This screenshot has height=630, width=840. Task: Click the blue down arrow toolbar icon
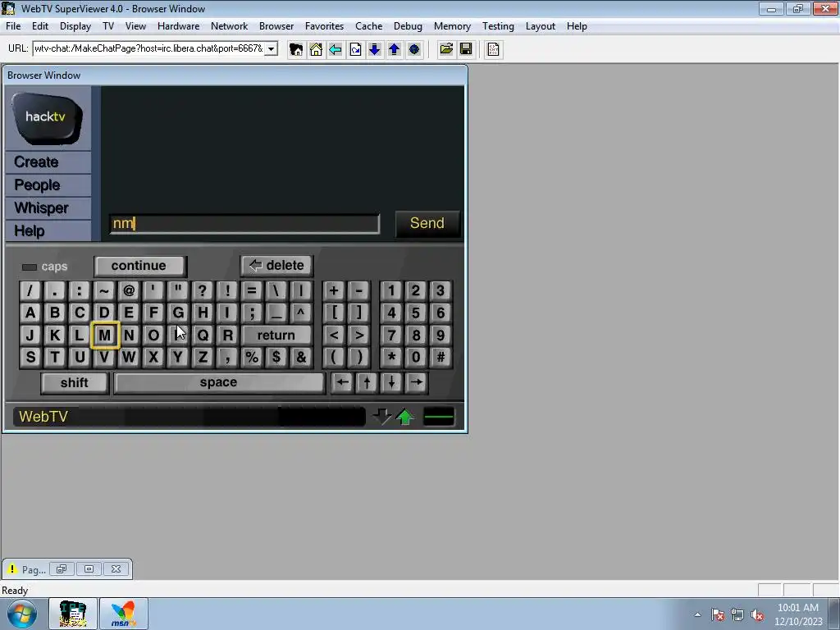coord(374,49)
